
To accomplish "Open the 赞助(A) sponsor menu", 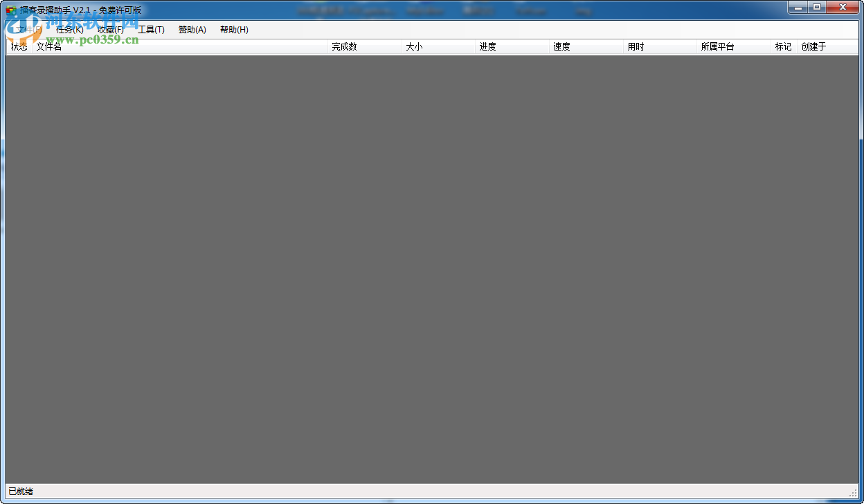I will click(x=192, y=30).
